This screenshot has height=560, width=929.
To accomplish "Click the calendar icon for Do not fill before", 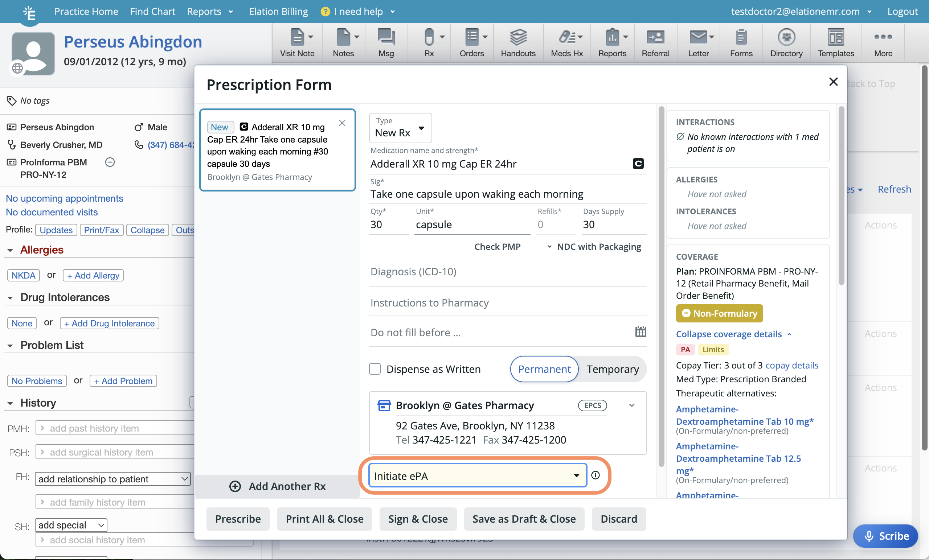I will point(640,332).
